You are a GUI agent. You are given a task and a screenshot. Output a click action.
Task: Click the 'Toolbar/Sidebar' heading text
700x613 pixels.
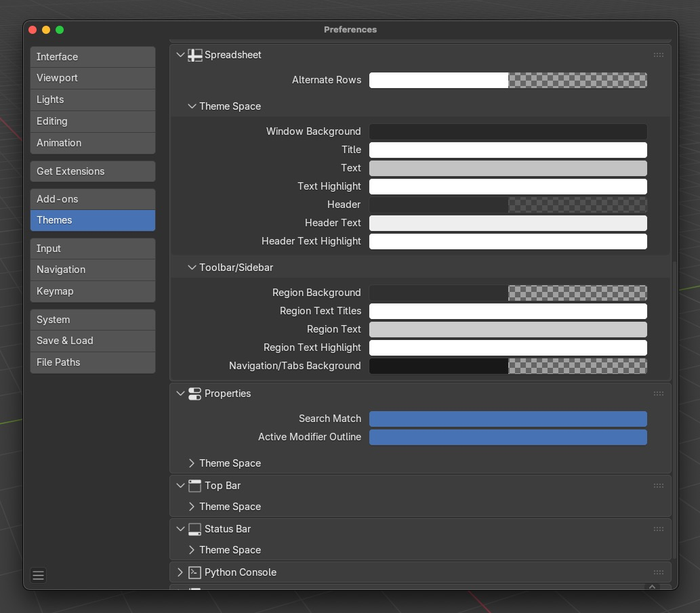[236, 268]
